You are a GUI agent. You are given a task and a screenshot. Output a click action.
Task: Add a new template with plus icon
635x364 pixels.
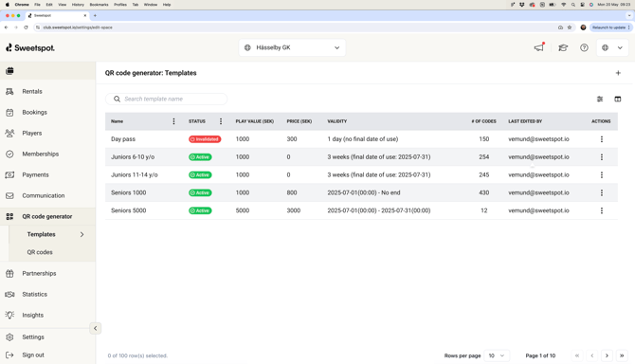point(618,73)
